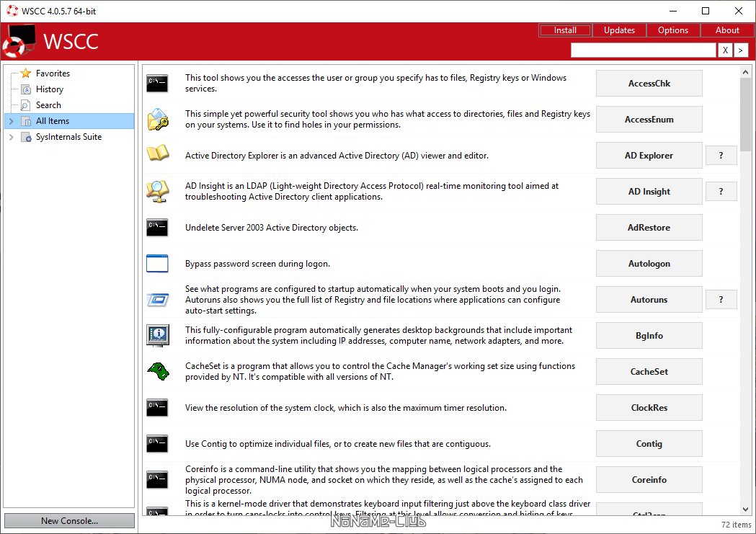The image size is (756, 534).
Task: Open History in the sidebar
Action: [49, 89]
